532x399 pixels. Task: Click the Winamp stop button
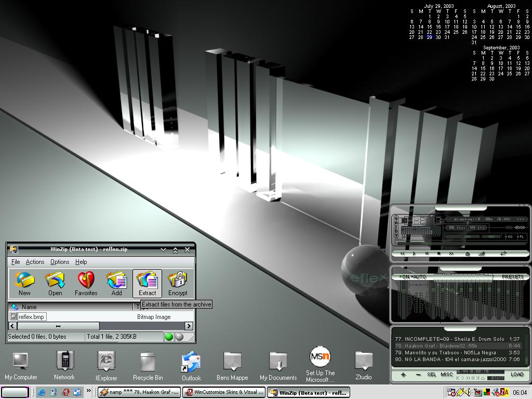(x=438, y=254)
